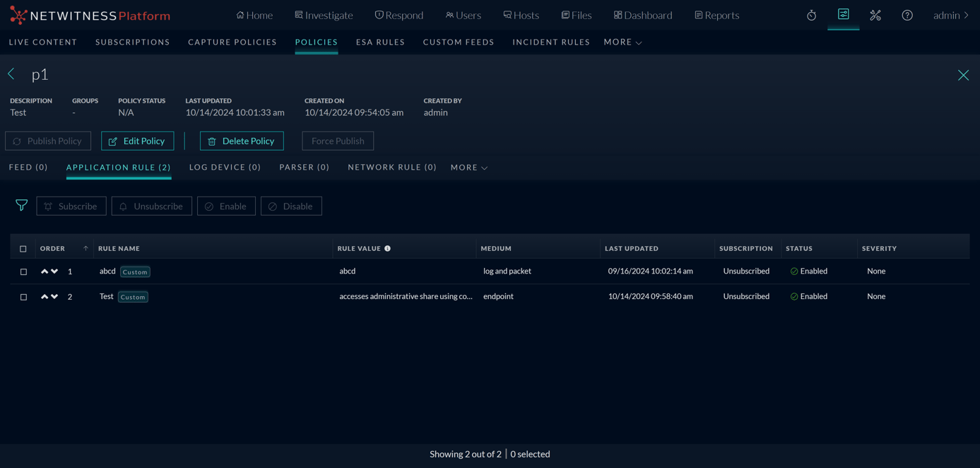Go back using the left arrow
This screenshot has height=468, width=980.
pyautogui.click(x=11, y=74)
